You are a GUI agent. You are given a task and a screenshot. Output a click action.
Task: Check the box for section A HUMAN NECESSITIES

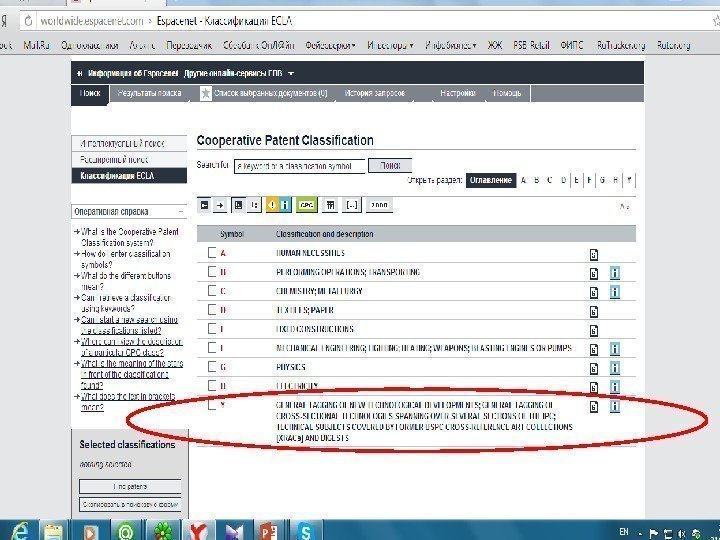click(212, 253)
